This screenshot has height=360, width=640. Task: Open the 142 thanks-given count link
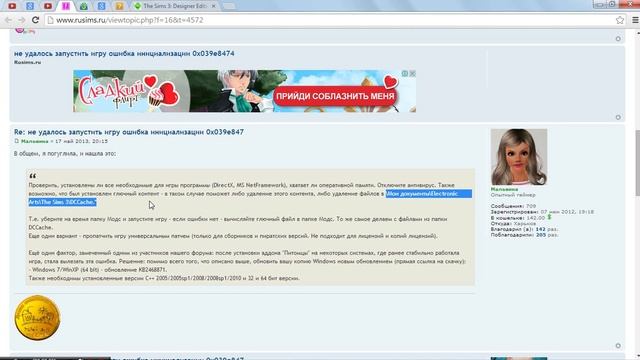point(540,229)
